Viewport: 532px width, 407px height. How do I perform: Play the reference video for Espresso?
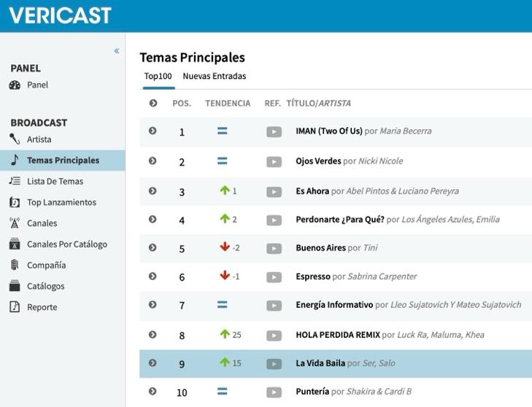pos(274,277)
